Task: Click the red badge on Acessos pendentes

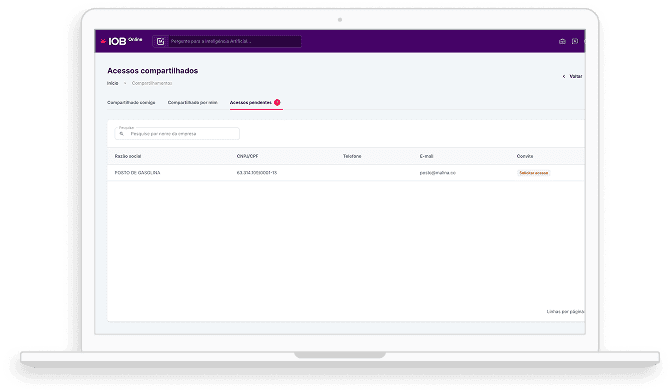Action: tap(277, 102)
